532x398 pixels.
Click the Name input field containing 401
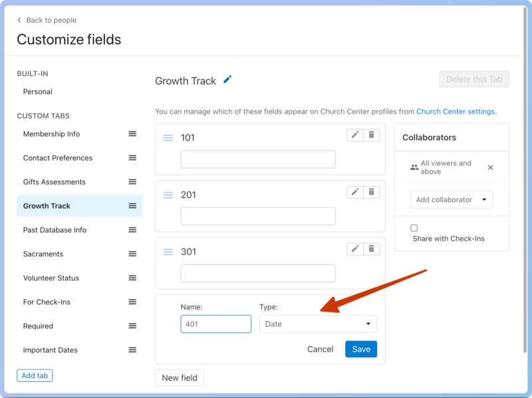click(215, 324)
